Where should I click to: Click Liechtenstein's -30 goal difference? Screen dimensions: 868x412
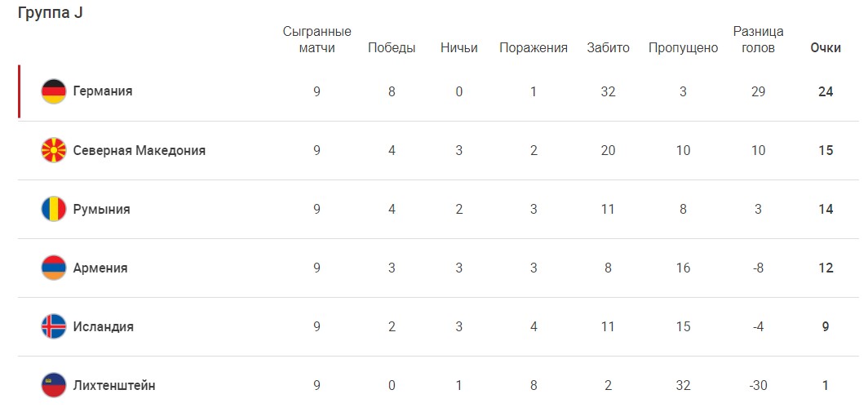click(x=759, y=385)
